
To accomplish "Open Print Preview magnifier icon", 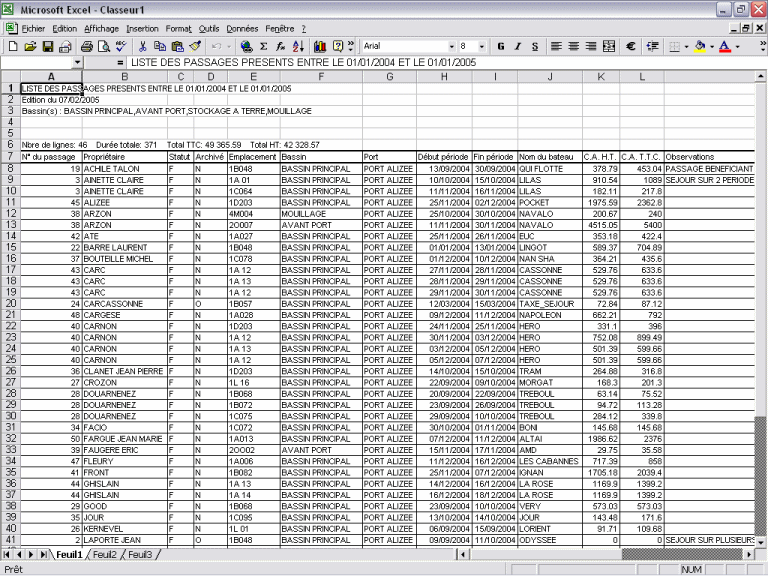I will [104, 47].
